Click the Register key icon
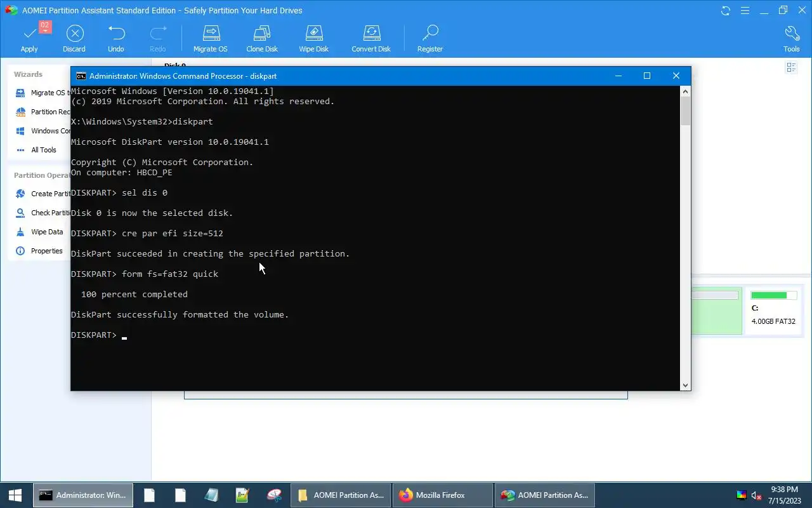The height and width of the screenshot is (508, 812). (430, 38)
